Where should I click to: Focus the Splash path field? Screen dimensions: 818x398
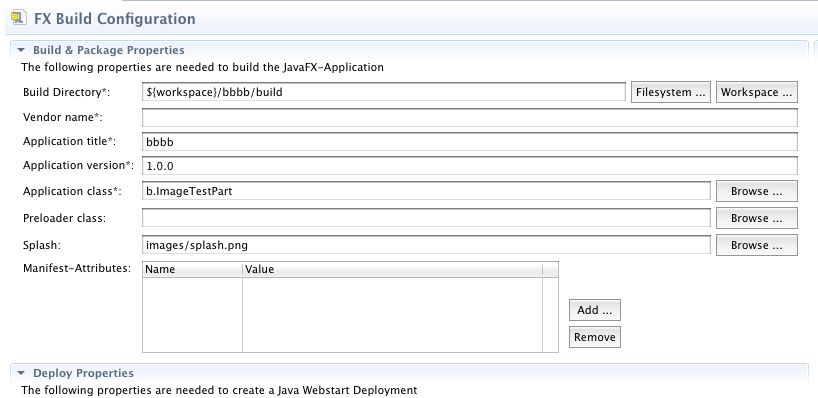pos(426,245)
